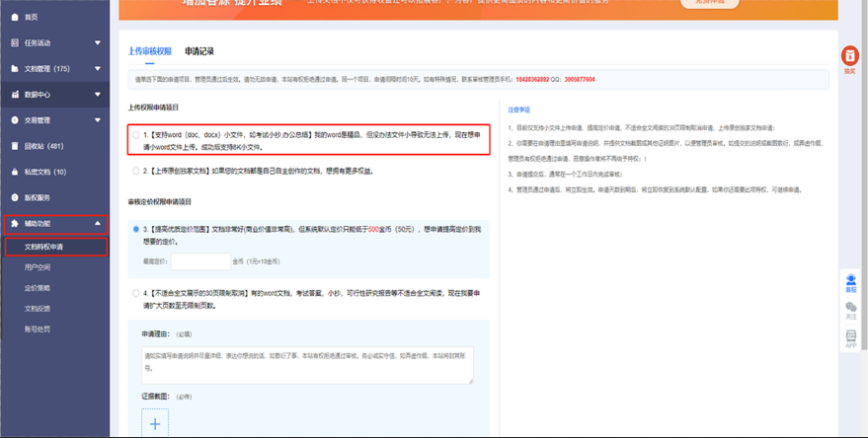
Task: Click the 完善详细 button in banner
Action: click(x=709, y=4)
